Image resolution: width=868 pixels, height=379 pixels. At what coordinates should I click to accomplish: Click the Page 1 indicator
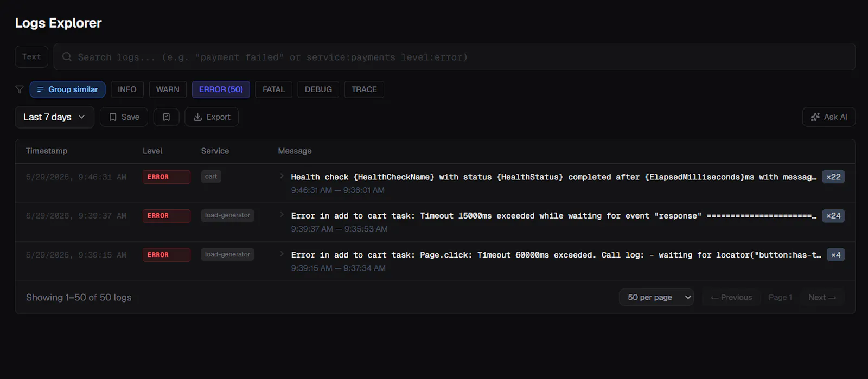[x=780, y=297]
